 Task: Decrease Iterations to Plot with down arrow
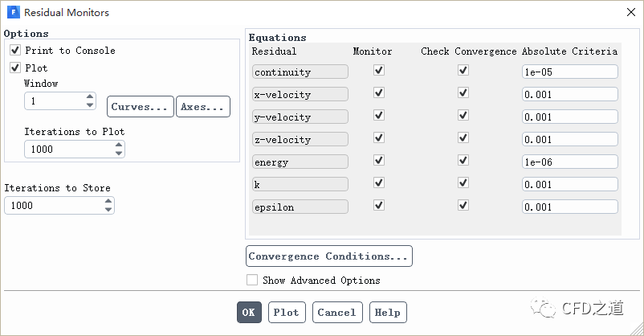[x=119, y=153]
